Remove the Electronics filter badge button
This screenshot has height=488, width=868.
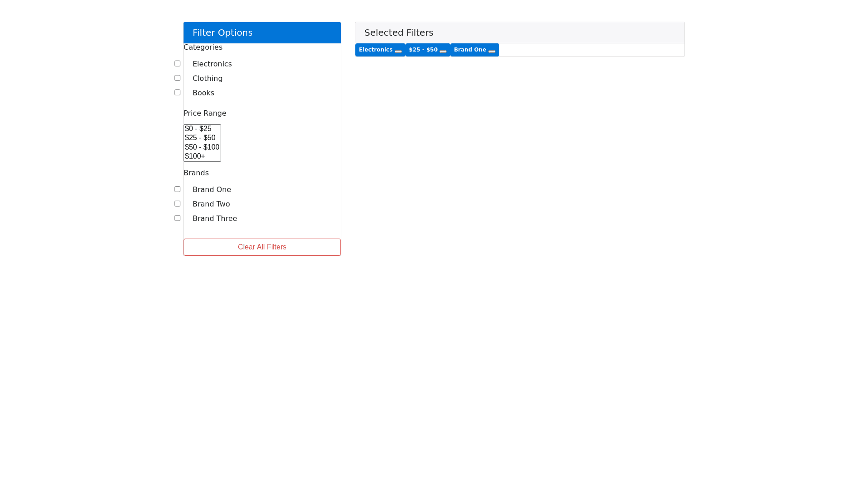point(398,51)
